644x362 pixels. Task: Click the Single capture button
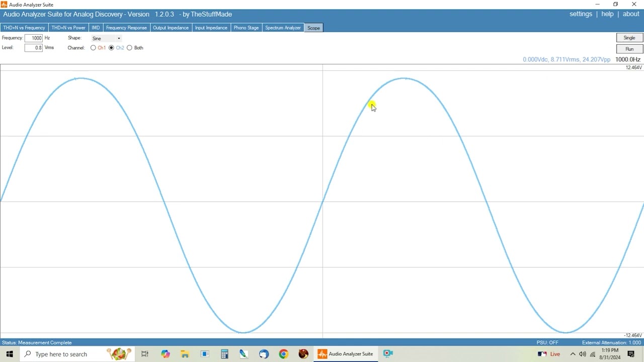click(x=629, y=38)
